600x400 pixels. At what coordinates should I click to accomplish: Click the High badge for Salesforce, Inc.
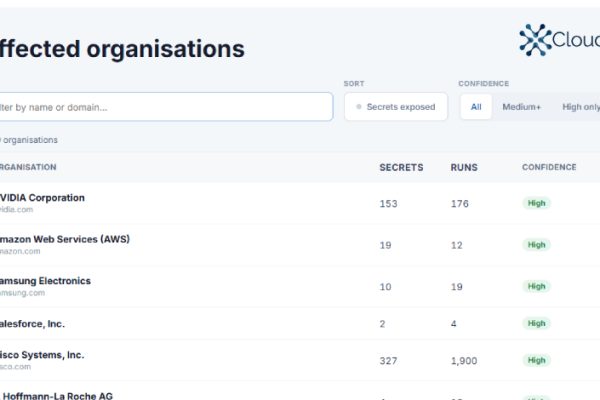pos(536,323)
